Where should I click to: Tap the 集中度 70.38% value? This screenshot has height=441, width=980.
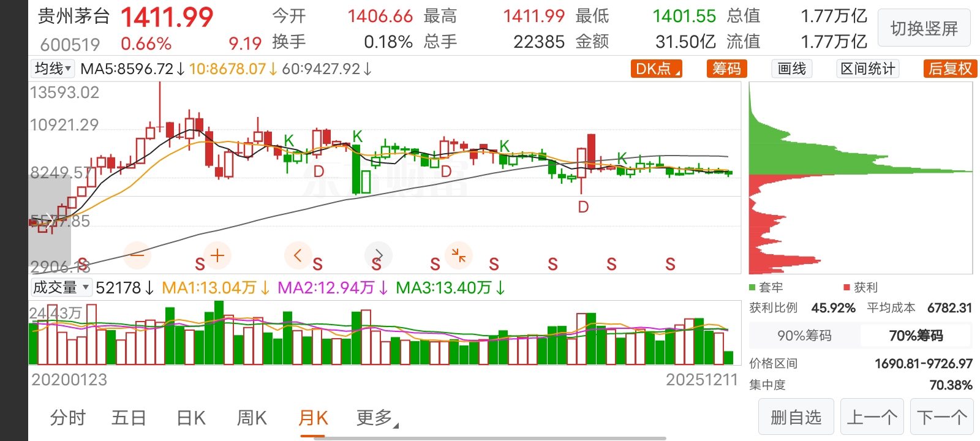coord(951,385)
